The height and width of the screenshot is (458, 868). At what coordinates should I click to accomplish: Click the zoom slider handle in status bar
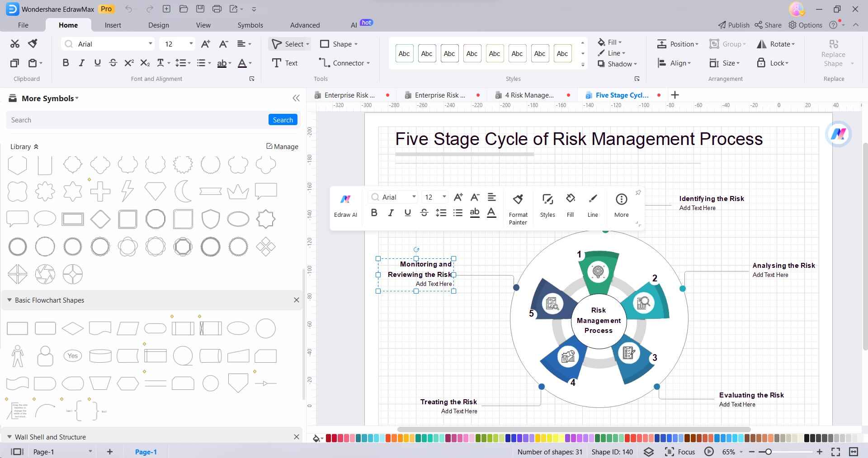(768, 452)
